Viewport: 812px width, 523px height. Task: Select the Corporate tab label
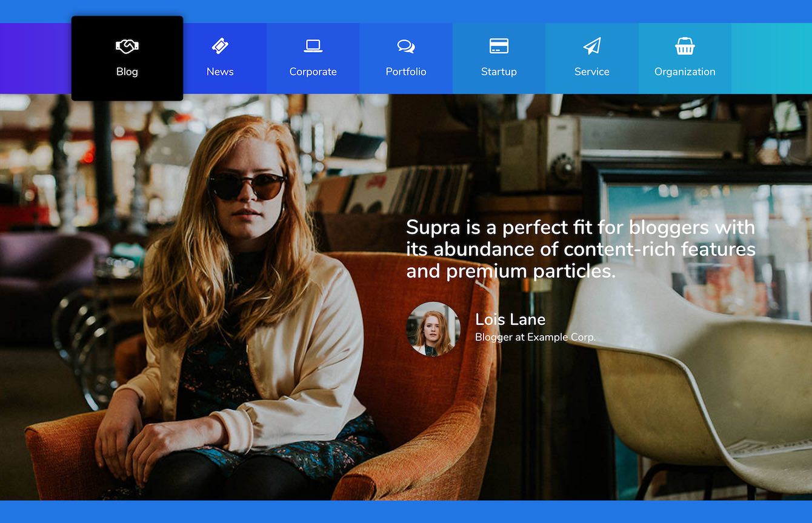tap(313, 72)
